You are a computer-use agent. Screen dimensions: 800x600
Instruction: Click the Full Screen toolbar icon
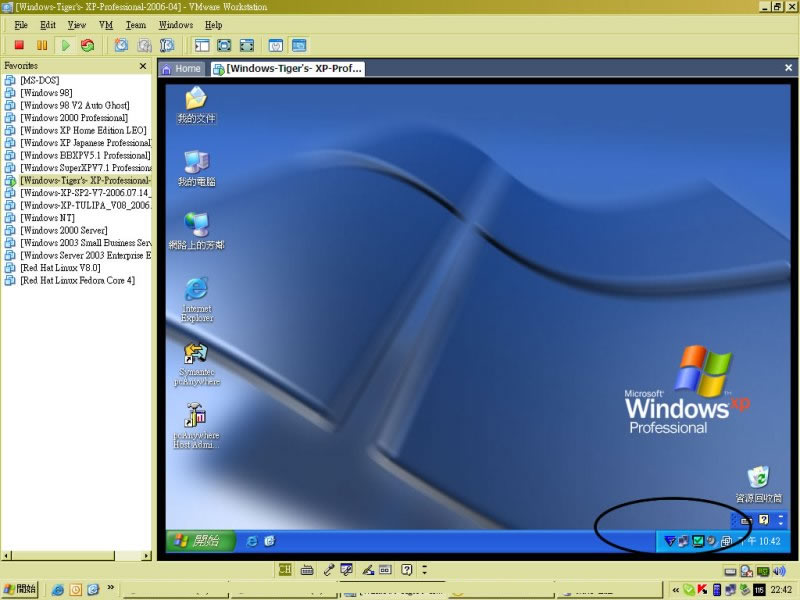tap(224, 45)
